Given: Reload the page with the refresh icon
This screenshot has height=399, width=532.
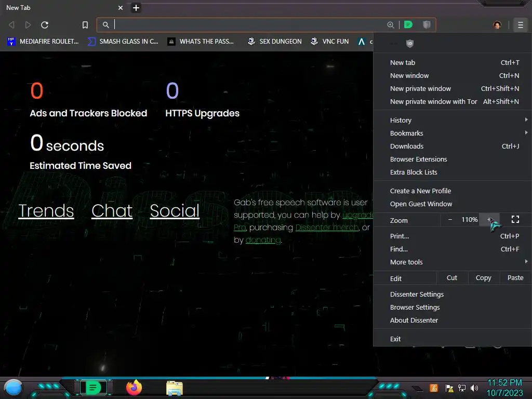Looking at the screenshot, I should (x=45, y=25).
